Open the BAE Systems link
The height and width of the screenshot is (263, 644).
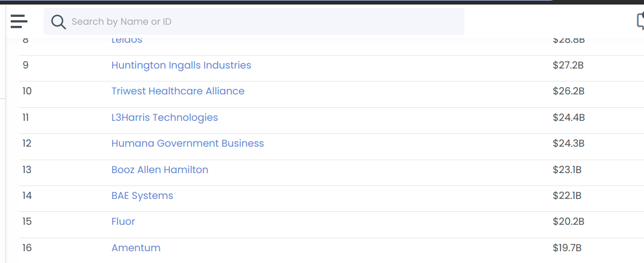coord(142,196)
